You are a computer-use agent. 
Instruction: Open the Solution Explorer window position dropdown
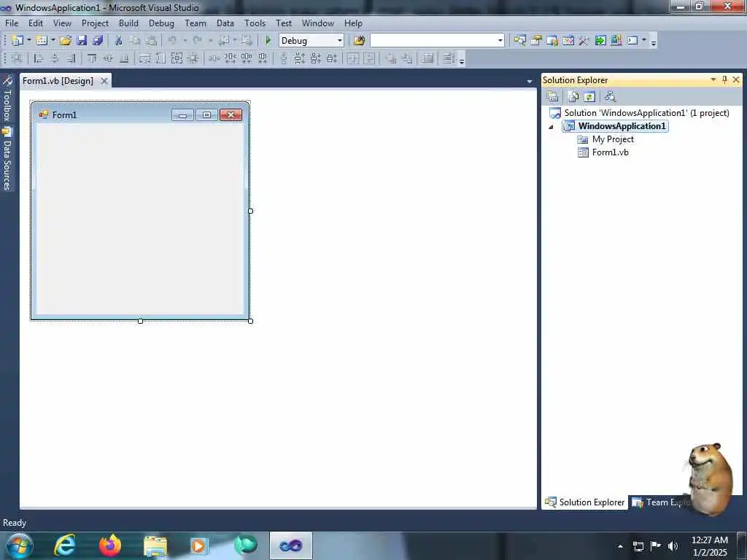click(x=713, y=79)
